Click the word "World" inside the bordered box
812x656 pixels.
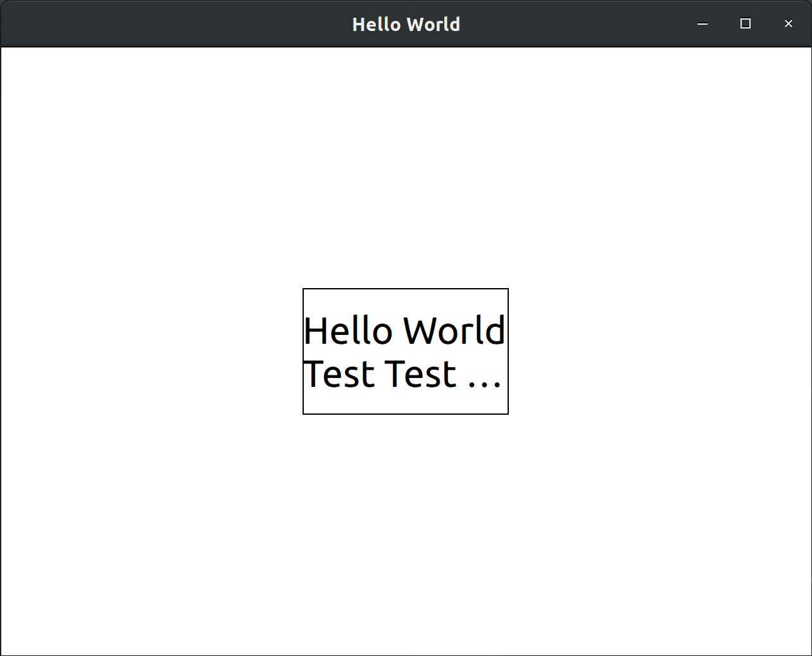point(454,331)
